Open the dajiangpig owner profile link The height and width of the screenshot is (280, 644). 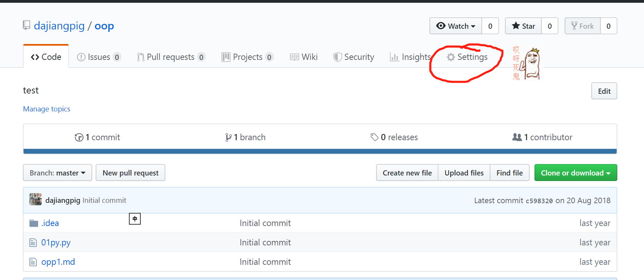(x=59, y=26)
